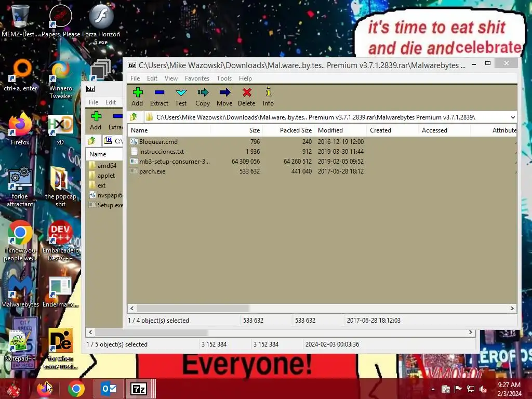Open the Favorites menu

(x=197, y=78)
